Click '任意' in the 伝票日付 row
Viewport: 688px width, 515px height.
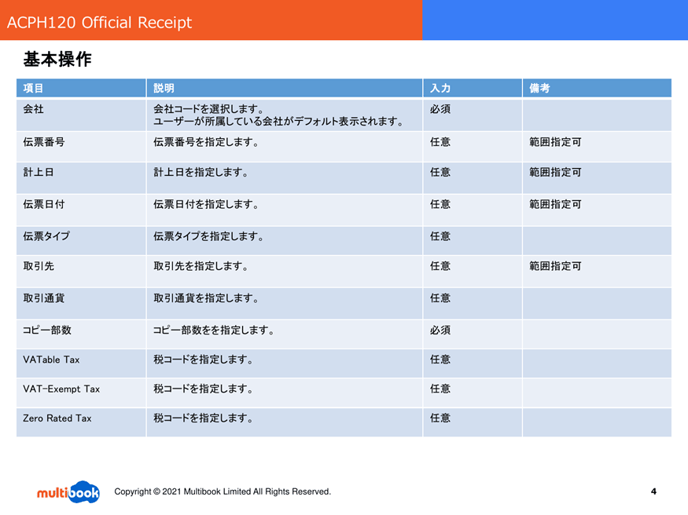click(440, 204)
